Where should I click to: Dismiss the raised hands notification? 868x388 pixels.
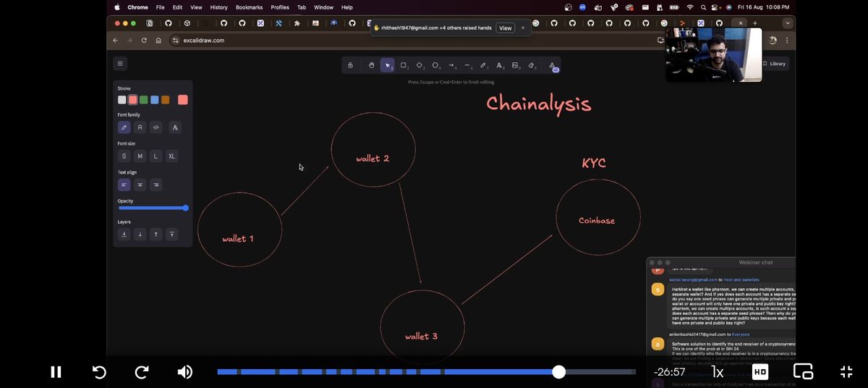(523, 28)
